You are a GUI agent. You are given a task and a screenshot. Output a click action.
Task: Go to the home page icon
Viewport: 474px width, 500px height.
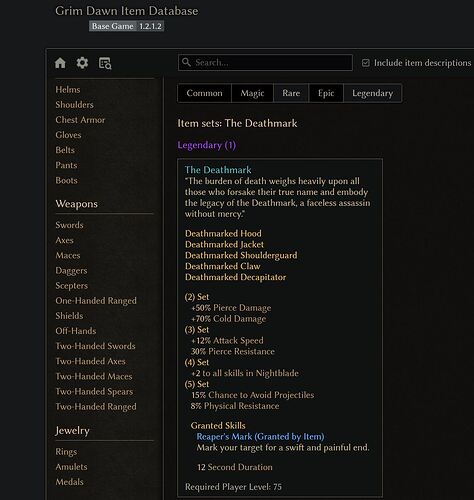[x=60, y=63]
